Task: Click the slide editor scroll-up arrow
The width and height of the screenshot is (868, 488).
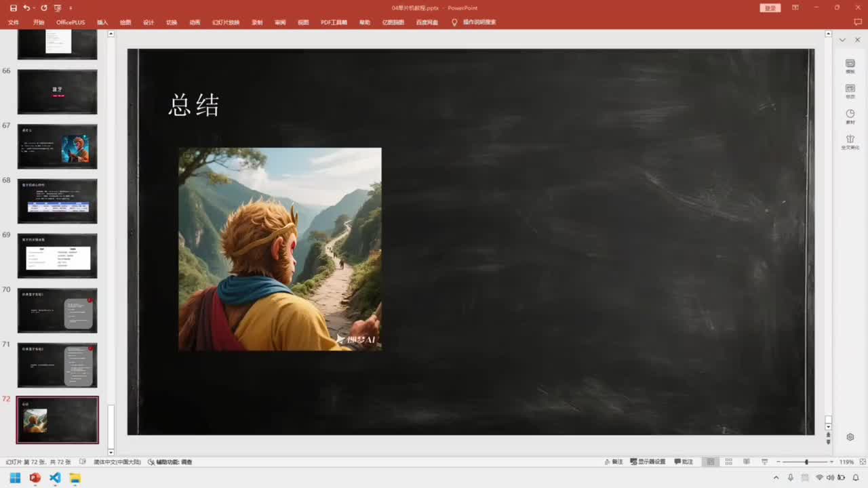Action: pyautogui.click(x=828, y=33)
